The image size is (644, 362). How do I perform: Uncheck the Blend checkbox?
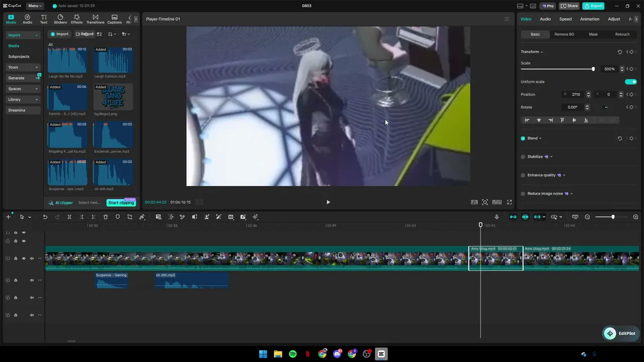tap(523, 138)
